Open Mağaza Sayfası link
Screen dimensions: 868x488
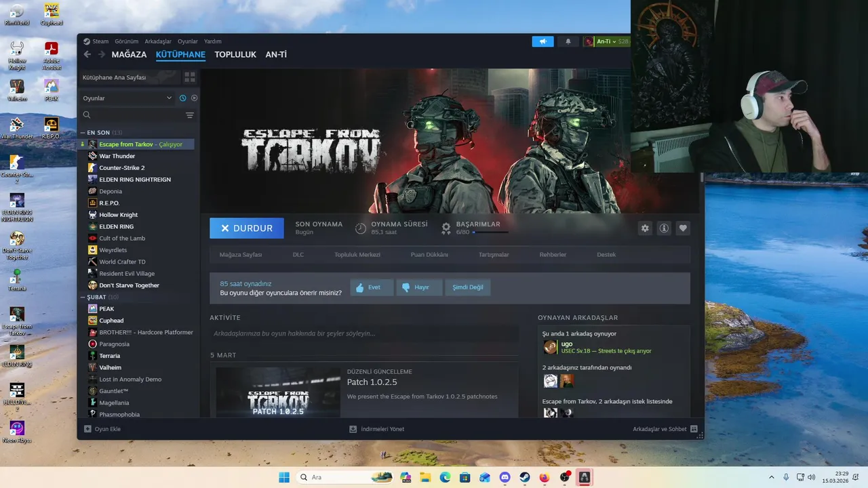click(x=241, y=255)
